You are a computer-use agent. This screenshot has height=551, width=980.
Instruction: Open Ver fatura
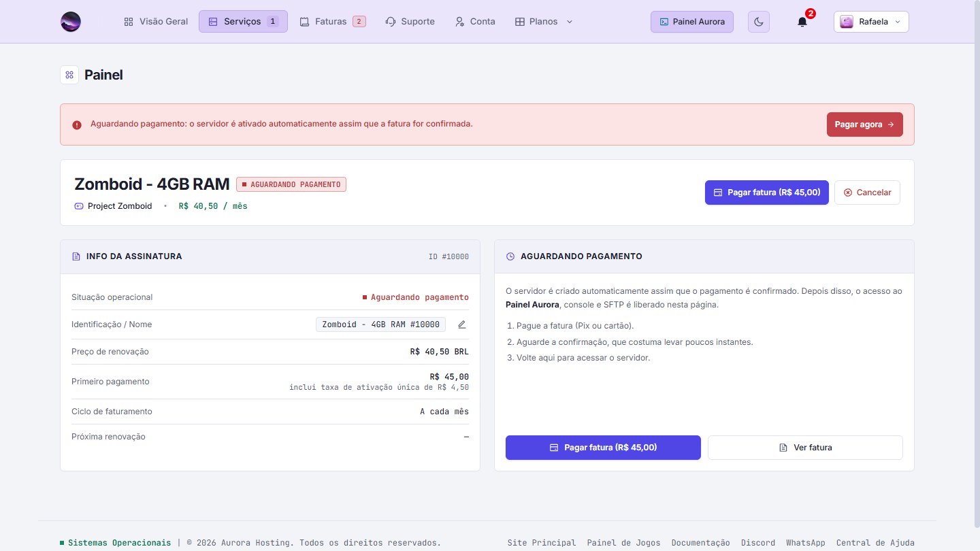tap(805, 448)
